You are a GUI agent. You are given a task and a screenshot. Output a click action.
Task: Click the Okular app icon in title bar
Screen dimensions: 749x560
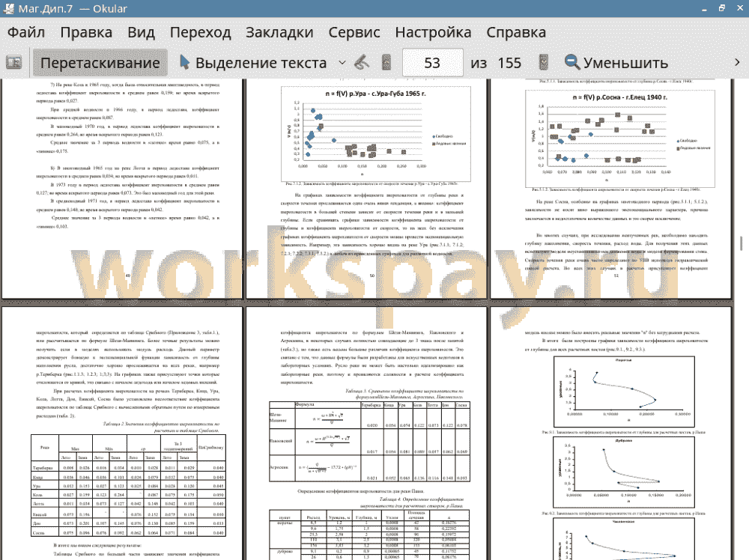(x=8, y=8)
